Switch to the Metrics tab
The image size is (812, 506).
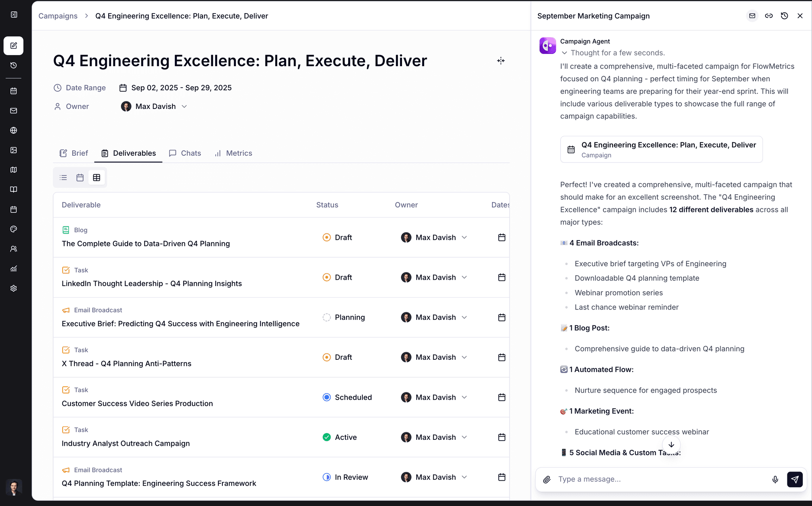coord(233,153)
